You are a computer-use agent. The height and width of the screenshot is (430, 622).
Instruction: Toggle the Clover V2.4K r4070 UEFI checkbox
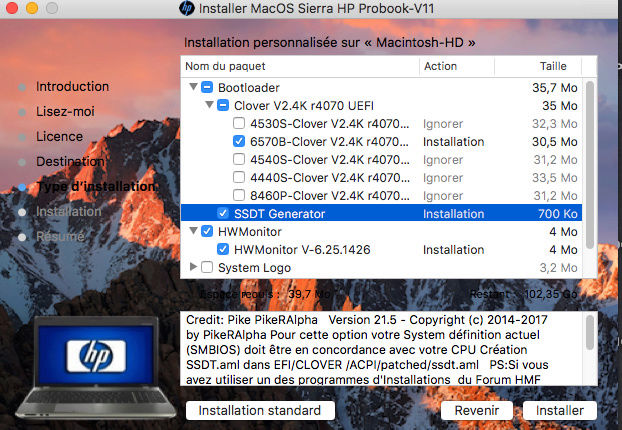[223, 106]
